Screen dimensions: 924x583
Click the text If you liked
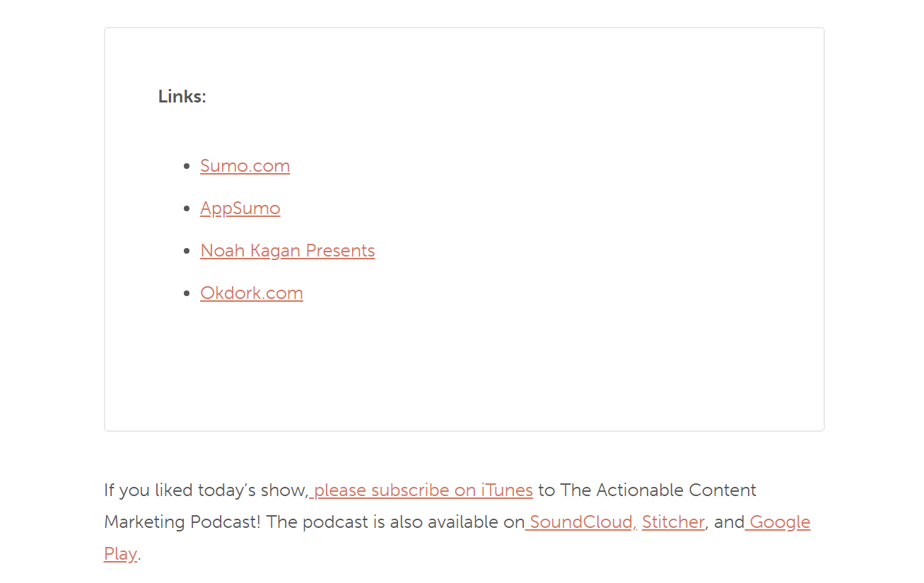click(148, 490)
